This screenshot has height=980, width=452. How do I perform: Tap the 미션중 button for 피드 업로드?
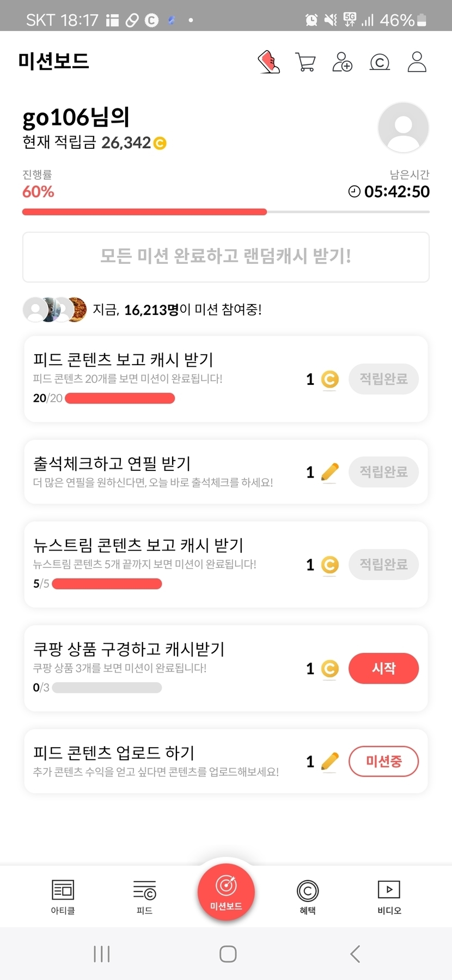[x=383, y=761]
